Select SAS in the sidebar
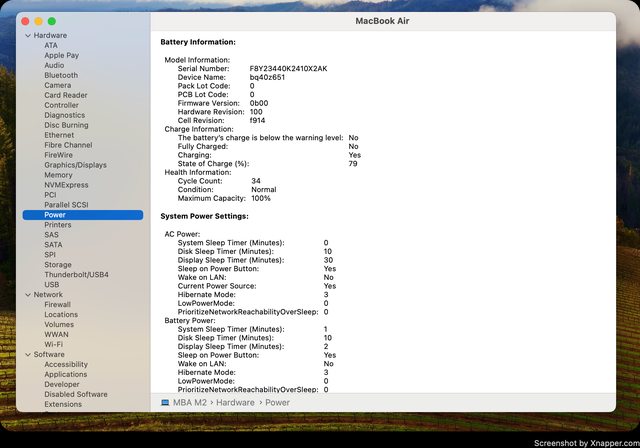The height and width of the screenshot is (448, 640). (51, 235)
